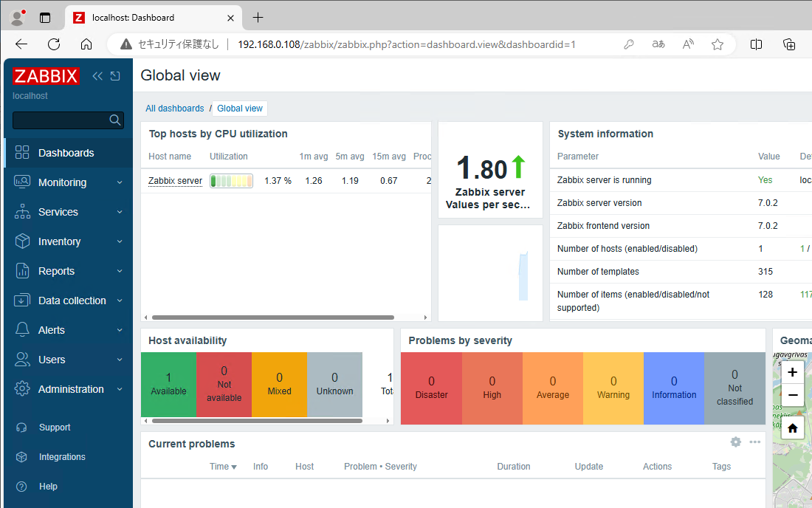Screen dimensions: 812x508
Task: Click the Zabbix server host link
Action: [x=175, y=180]
